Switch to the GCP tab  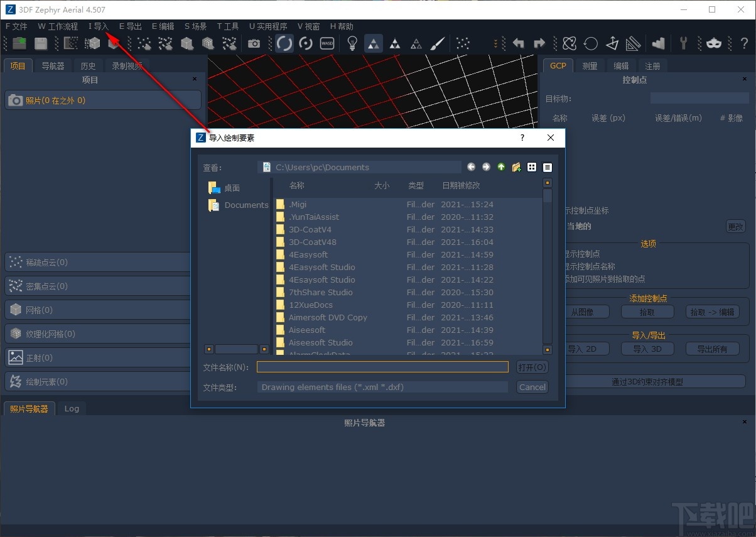[x=558, y=65]
